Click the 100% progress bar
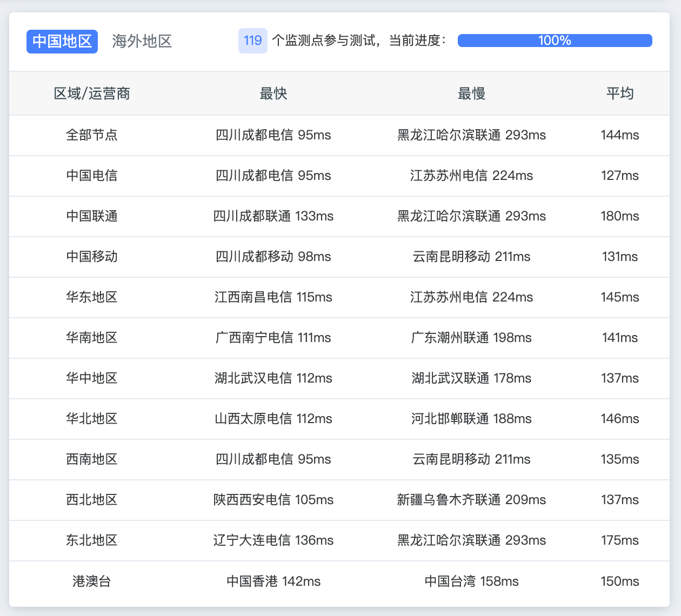 555,41
